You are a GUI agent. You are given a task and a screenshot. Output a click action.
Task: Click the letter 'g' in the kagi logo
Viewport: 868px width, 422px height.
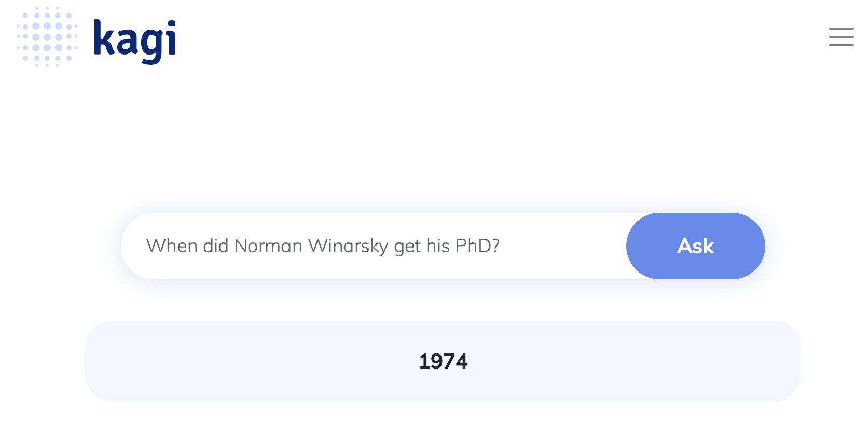click(152, 46)
